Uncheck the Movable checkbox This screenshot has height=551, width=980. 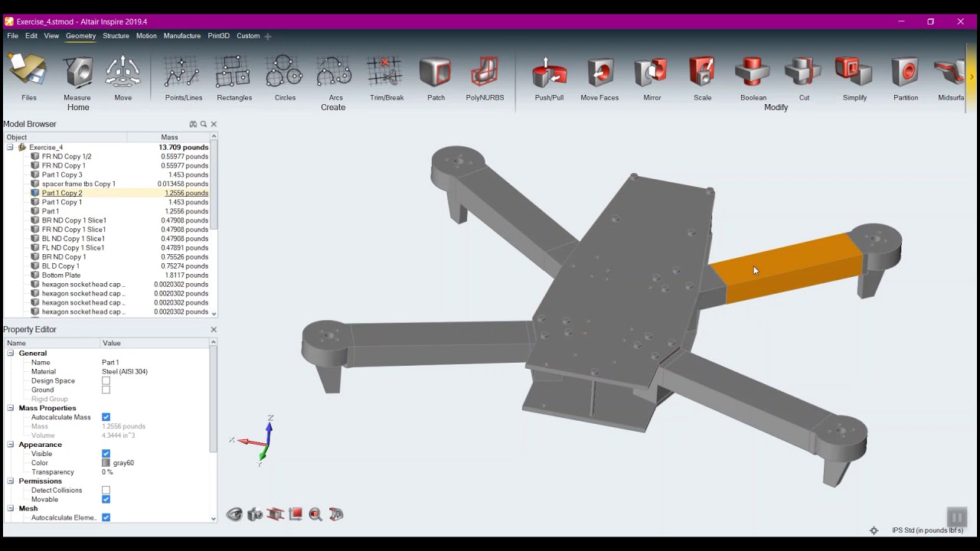coord(106,499)
